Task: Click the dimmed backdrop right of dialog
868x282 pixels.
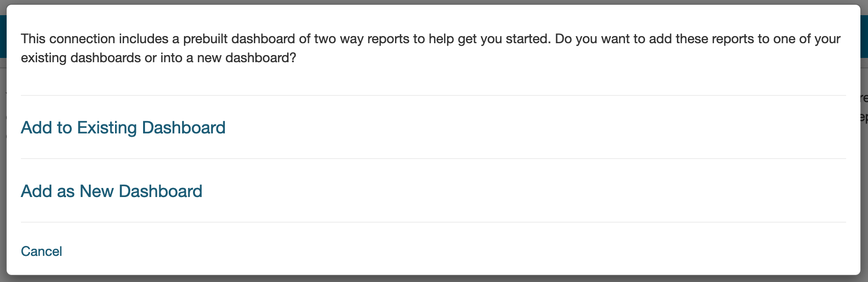Action: pos(864,190)
